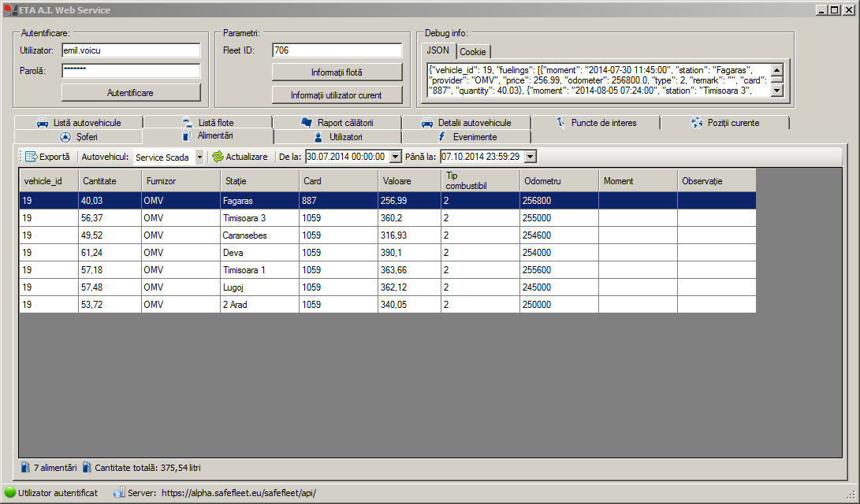Click the server URL in status bar
860x504 pixels.
pyautogui.click(x=239, y=493)
